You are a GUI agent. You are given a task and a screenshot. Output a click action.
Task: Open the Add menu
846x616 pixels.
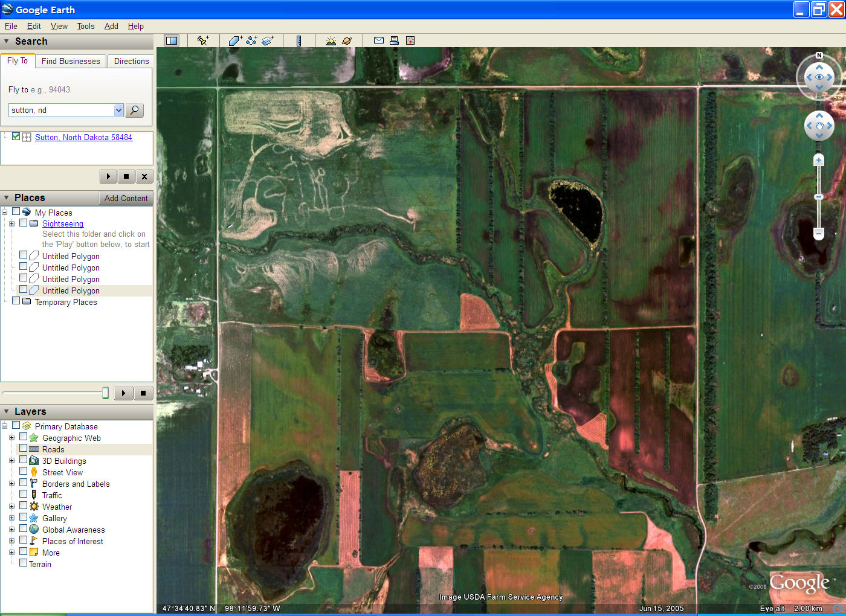point(111,26)
